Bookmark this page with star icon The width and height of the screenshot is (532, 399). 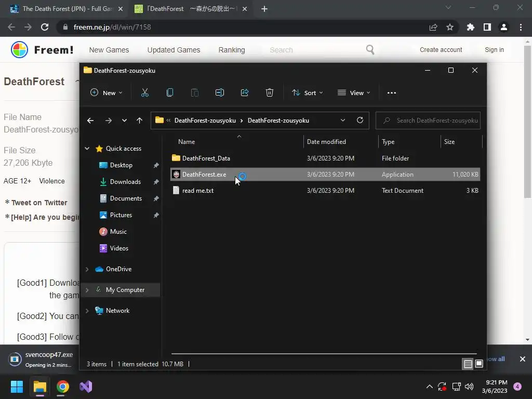click(450, 27)
